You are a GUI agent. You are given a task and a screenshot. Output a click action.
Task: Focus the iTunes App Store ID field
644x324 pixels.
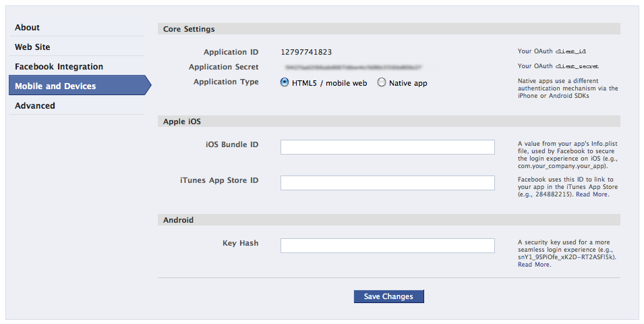[x=387, y=182]
